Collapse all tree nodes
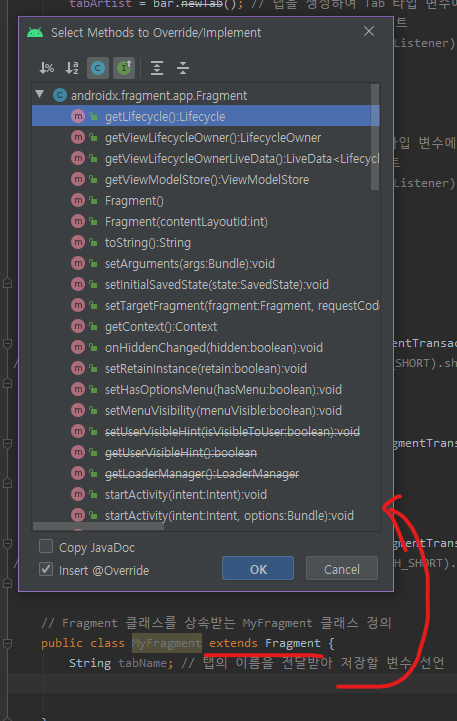The image size is (457, 721). coord(183,68)
